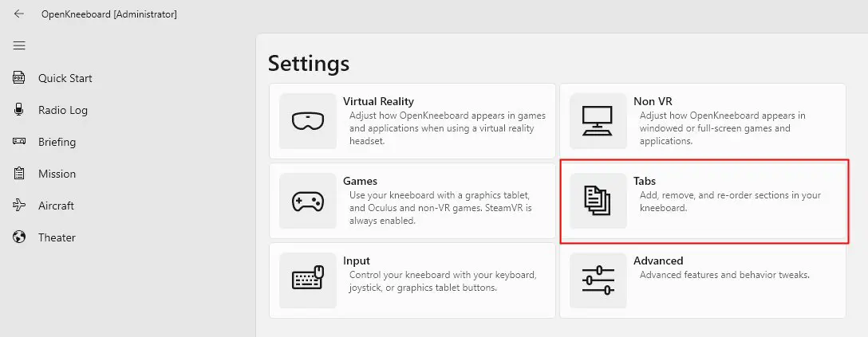Screen dimensions: 868x337
Task: Open Quick Start PDF icon in sidebar
Action: coord(19,78)
